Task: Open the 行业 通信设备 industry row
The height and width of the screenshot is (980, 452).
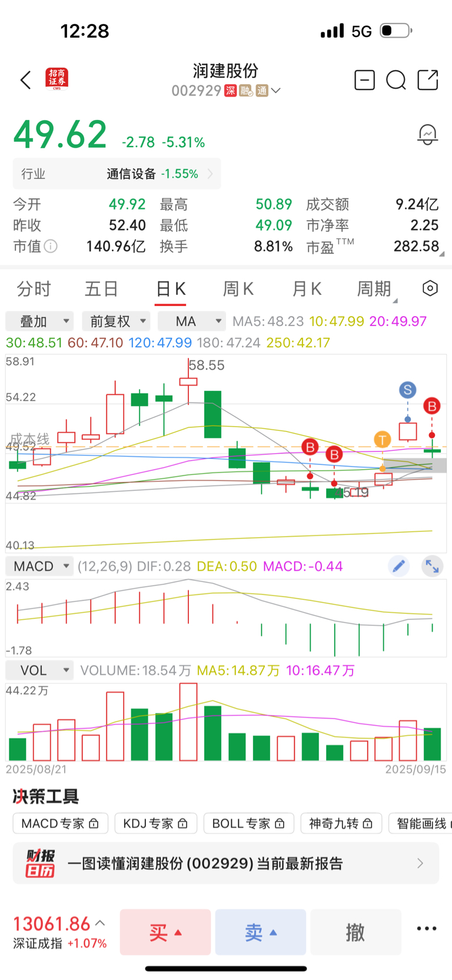Action: 117,174
